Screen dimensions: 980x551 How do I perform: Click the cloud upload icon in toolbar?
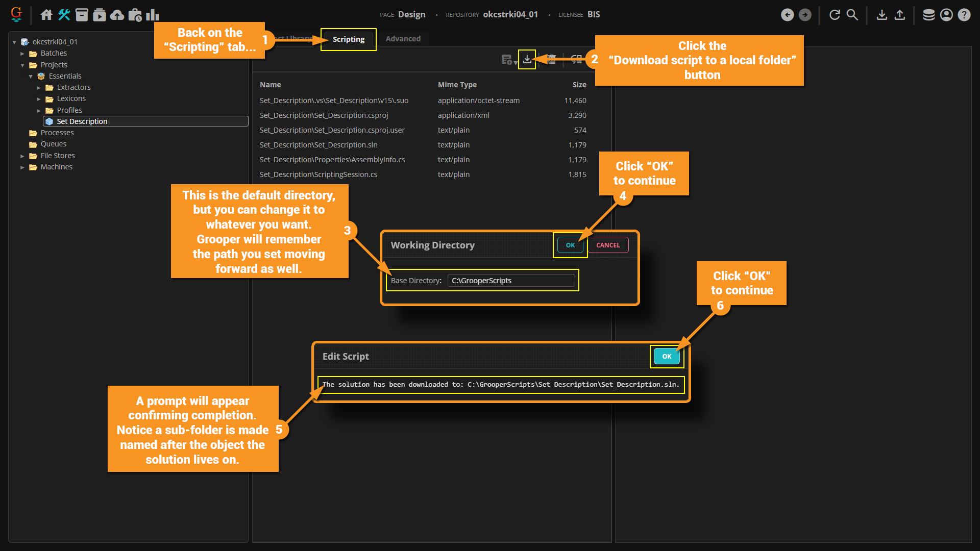click(x=117, y=15)
